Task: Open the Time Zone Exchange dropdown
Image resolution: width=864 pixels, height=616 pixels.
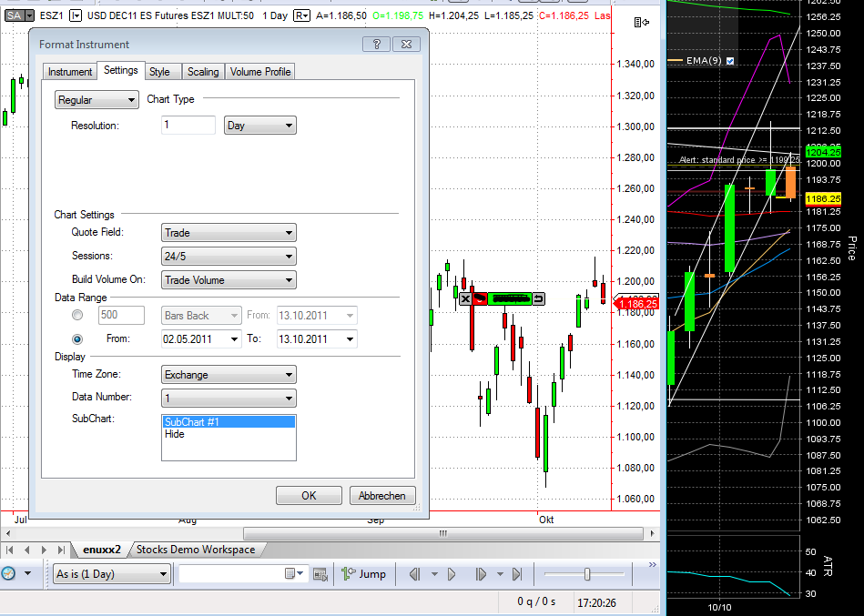Action: tap(229, 374)
